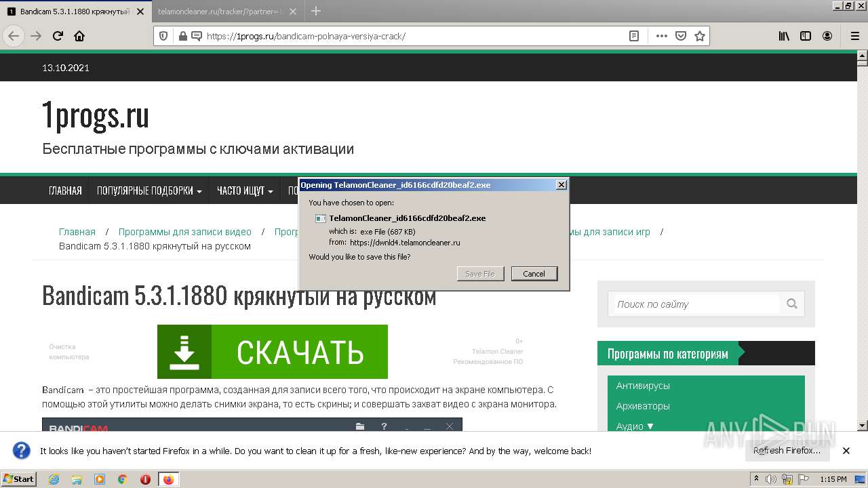
Task: Select the Bandicam 5.3.1.1880 tab
Action: coord(75,12)
